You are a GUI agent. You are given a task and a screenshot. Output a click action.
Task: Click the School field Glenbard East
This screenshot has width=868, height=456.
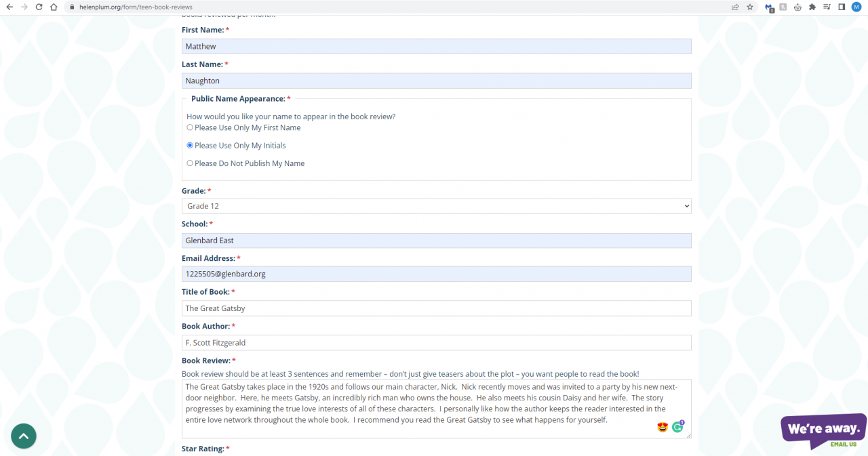(x=437, y=241)
